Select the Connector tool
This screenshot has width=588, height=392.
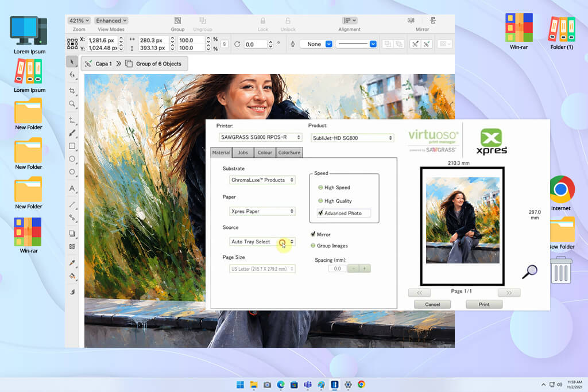pyautogui.click(x=72, y=218)
